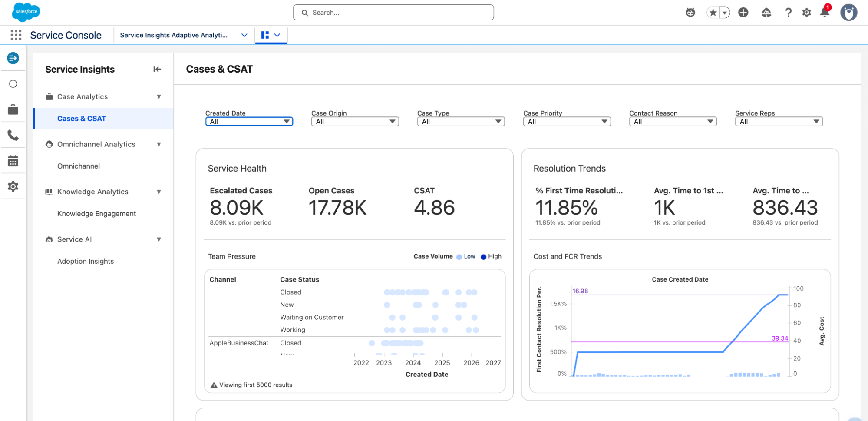
Task: Click the High case volume legend swatch
Action: tap(483, 257)
